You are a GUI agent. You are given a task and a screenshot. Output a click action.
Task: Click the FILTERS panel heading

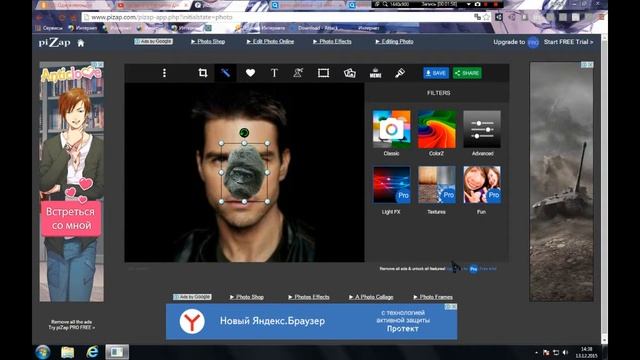(x=439, y=93)
